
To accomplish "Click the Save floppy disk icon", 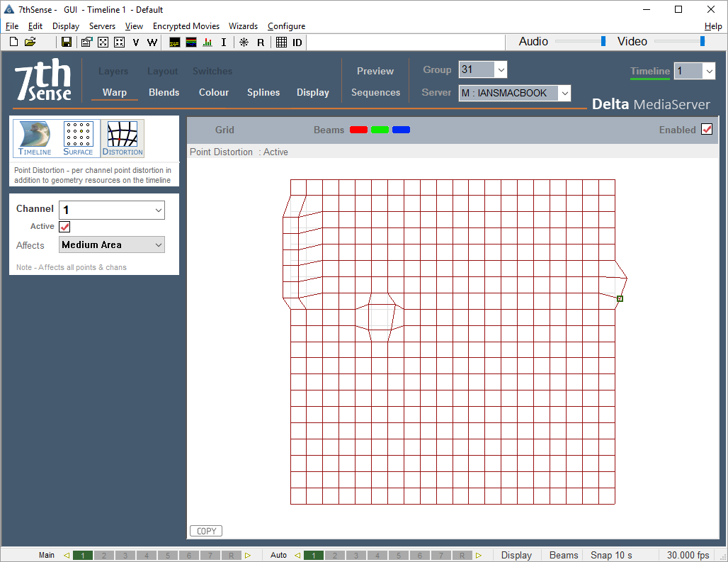I will coord(67,43).
